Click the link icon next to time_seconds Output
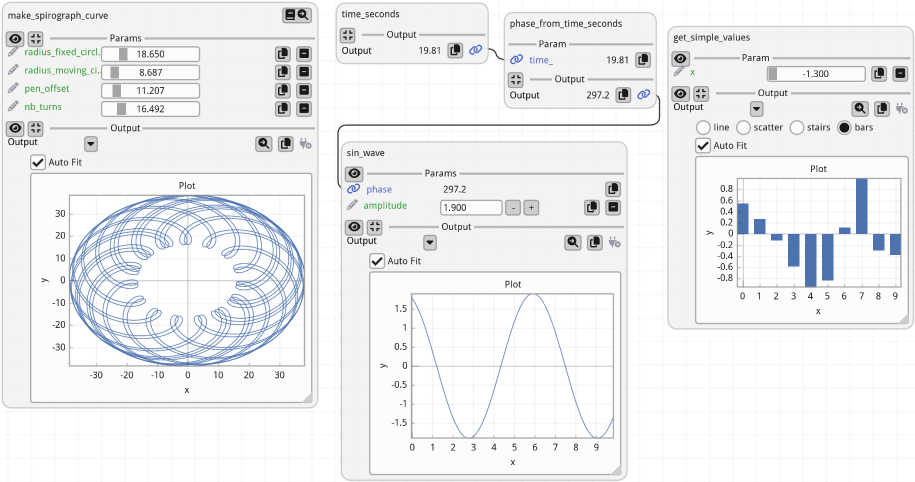The image size is (915, 482). [475, 50]
